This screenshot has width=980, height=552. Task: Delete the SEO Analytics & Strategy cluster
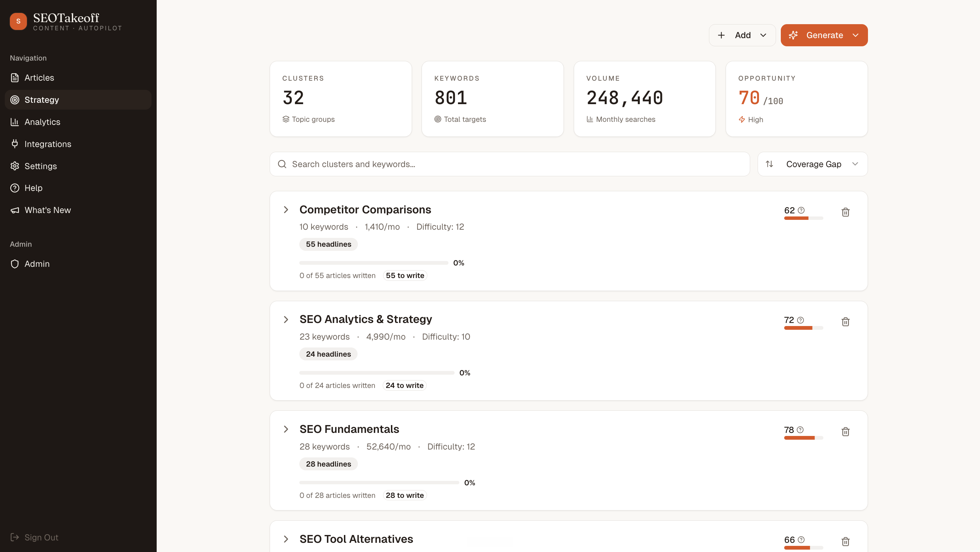(x=845, y=322)
